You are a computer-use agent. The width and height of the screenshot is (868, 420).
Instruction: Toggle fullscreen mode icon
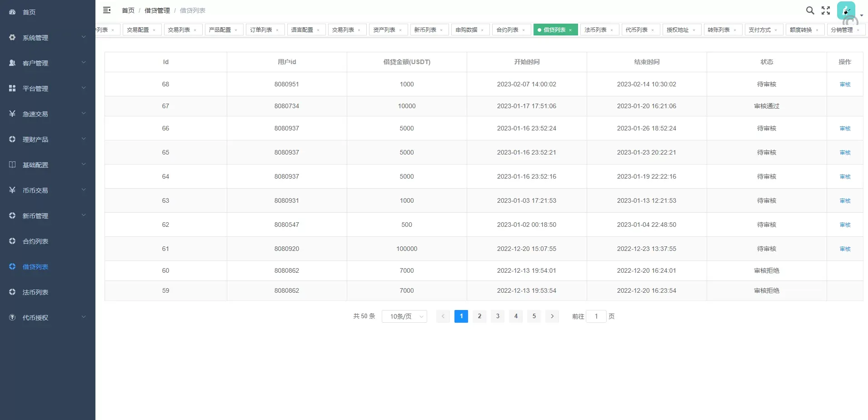[x=826, y=10]
